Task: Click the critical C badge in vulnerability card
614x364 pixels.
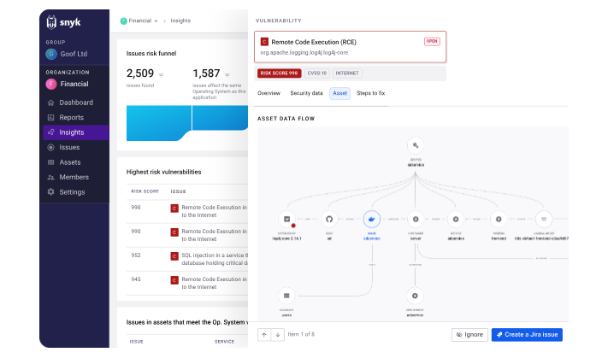Action: [264, 42]
